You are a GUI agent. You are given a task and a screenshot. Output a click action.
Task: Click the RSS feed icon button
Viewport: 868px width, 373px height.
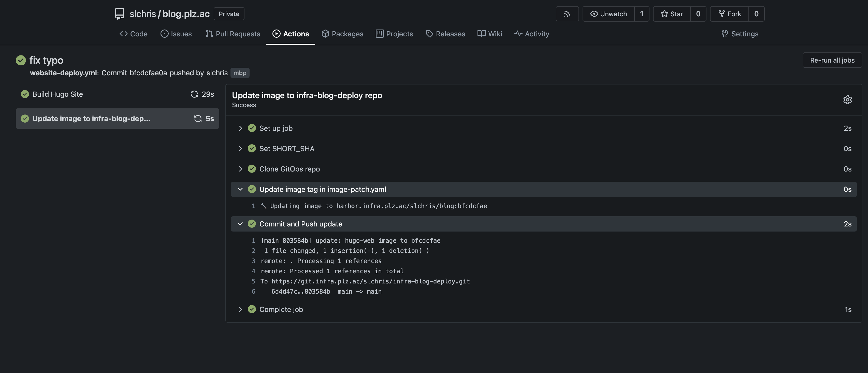(x=567, y=14)
